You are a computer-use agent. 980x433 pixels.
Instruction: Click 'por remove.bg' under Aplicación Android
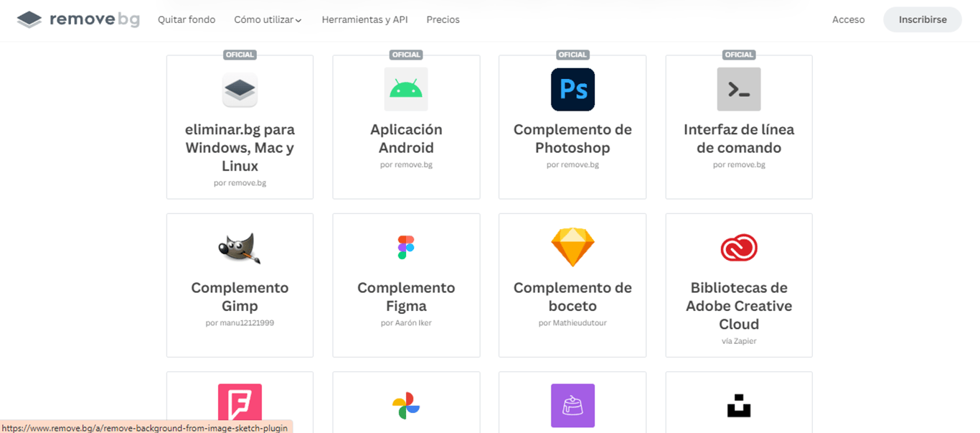[x=406, y=164]
